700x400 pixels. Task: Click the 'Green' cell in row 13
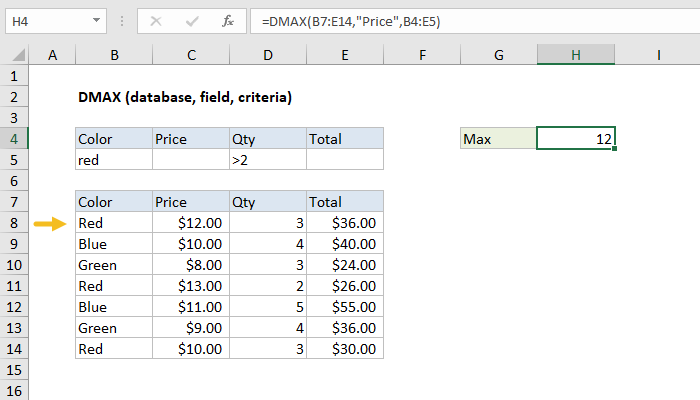(x=114, y=328)
